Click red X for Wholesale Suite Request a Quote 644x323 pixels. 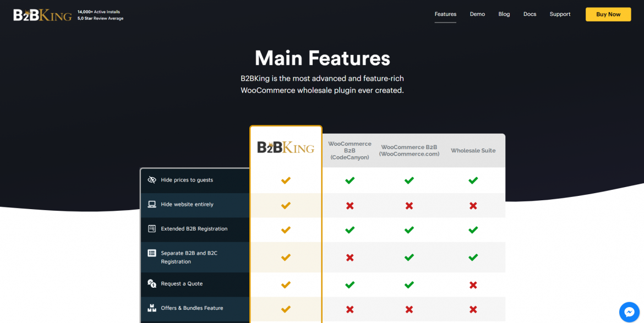point(473,285)
